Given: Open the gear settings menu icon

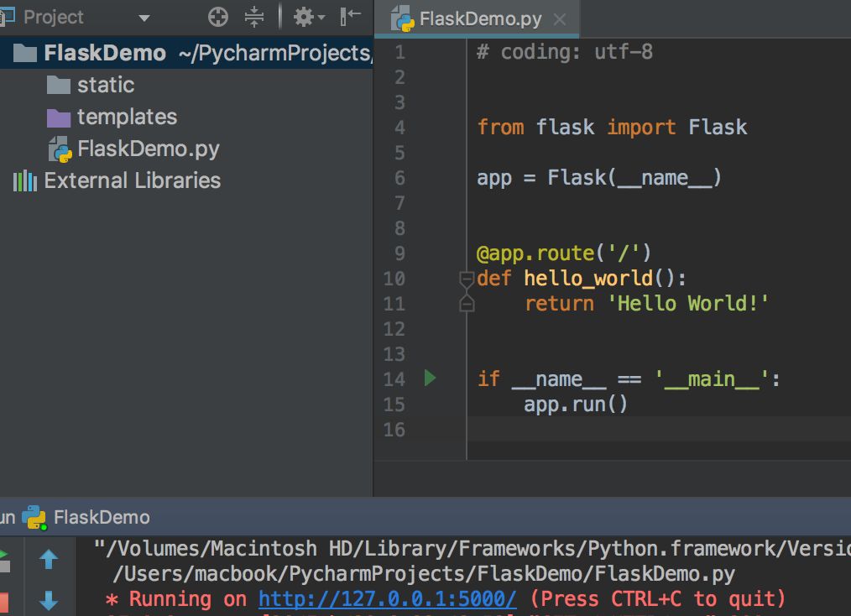Looking at the screenshot, I should [x=308, y=17].
